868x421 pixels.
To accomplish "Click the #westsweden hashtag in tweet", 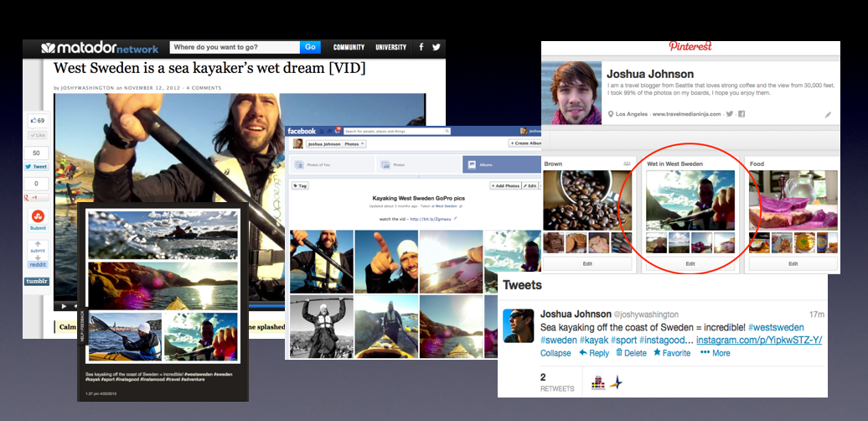I will pyautogui.click(x=776, y=327).
